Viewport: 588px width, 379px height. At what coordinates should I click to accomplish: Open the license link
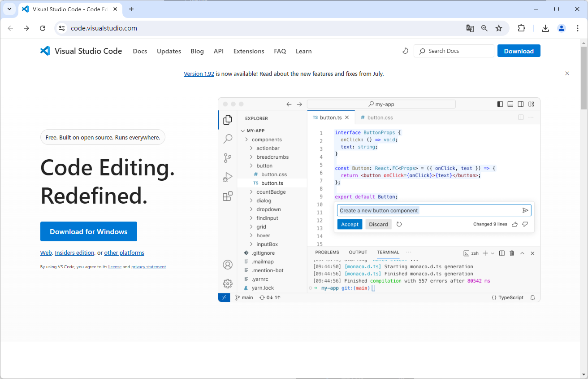pos(115,267)
